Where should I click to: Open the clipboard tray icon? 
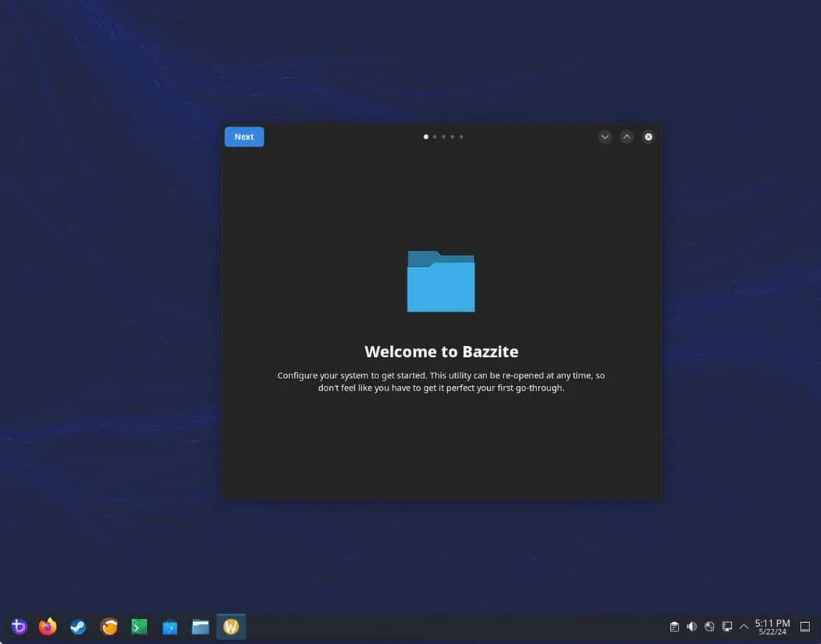pyautogui.click(x=674, y=626)
